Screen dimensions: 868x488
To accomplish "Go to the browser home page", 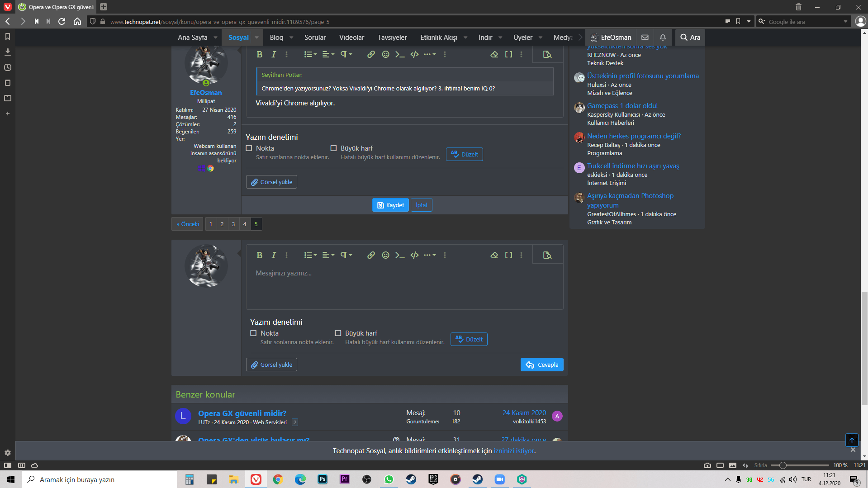I will pos(77,21).
